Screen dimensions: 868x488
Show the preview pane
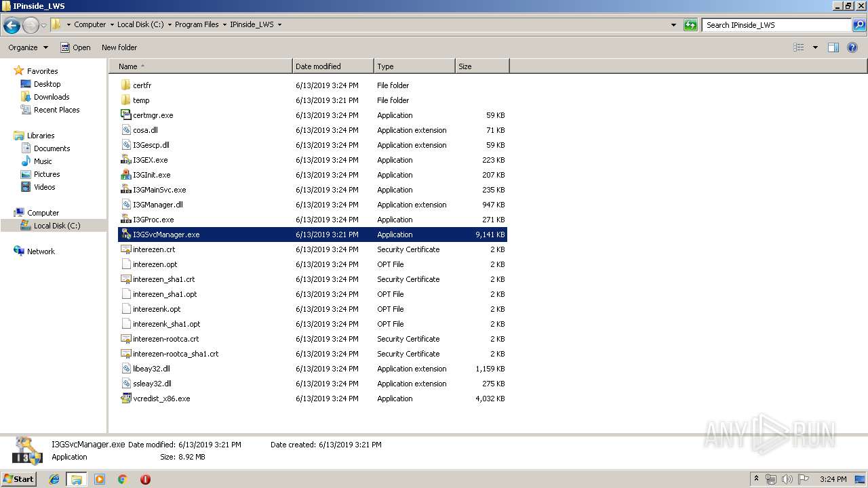click(x=833, y=47)
